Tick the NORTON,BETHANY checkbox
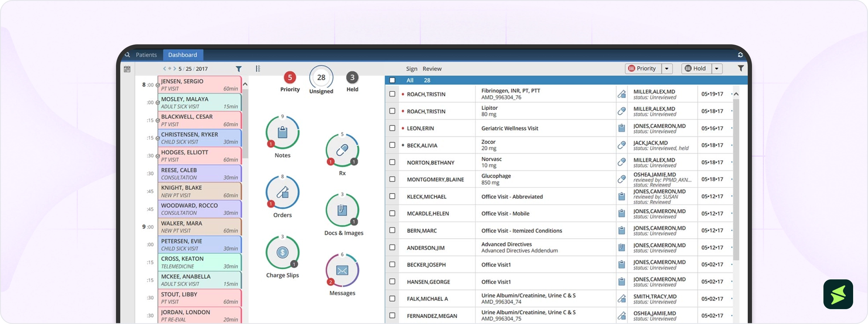Screen dimensions: 868x324 pyautogui.click(x=392, y=162)
